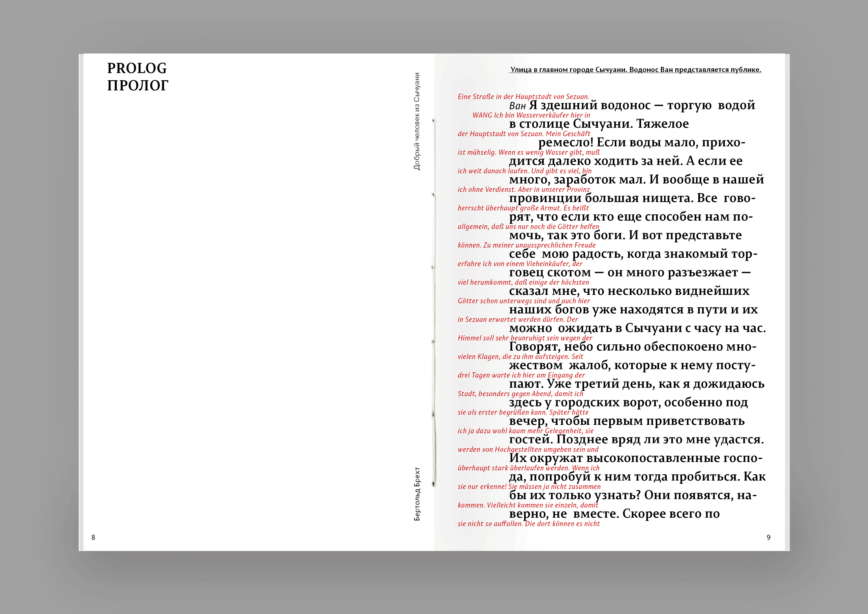
Task: Click the red line Stadt, besonders gegen Abend
Action: point(520,394)
